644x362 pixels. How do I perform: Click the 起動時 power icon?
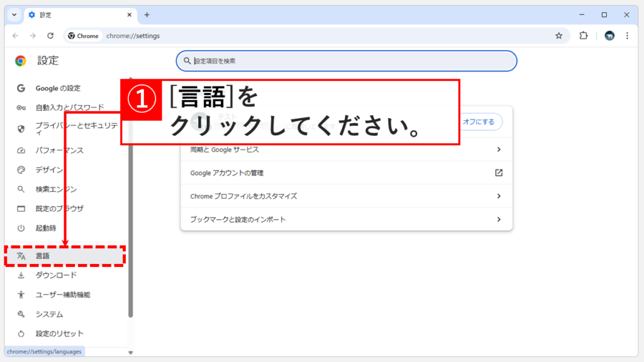pyautogui.click(x=19, y=228)
